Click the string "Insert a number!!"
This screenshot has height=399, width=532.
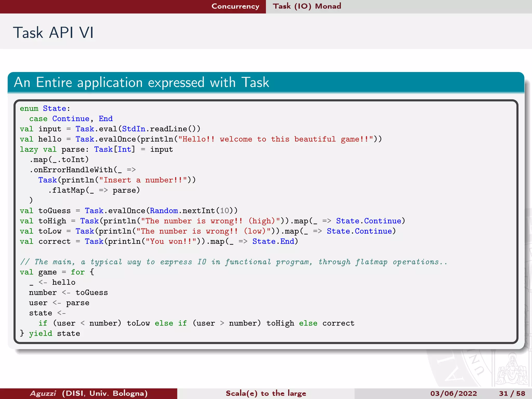[143, 180]
